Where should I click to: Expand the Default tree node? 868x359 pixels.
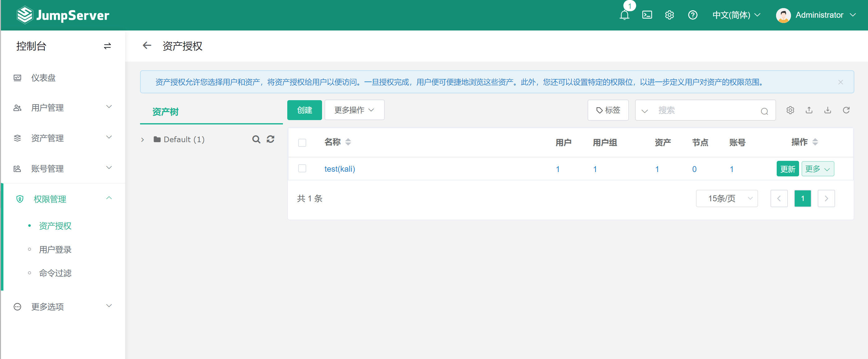(x=143, y=139)
